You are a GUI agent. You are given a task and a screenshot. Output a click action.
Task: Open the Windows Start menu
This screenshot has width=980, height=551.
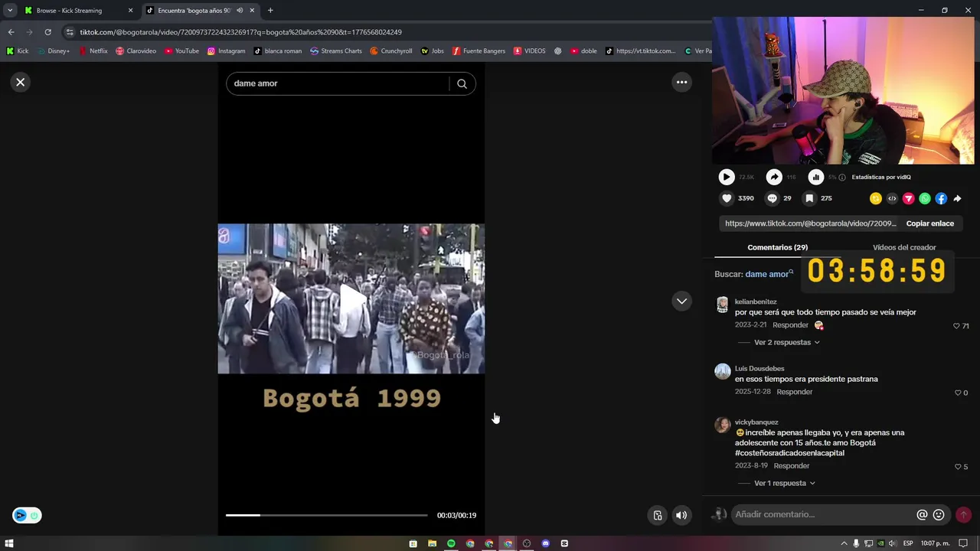[x=9, y=543]
